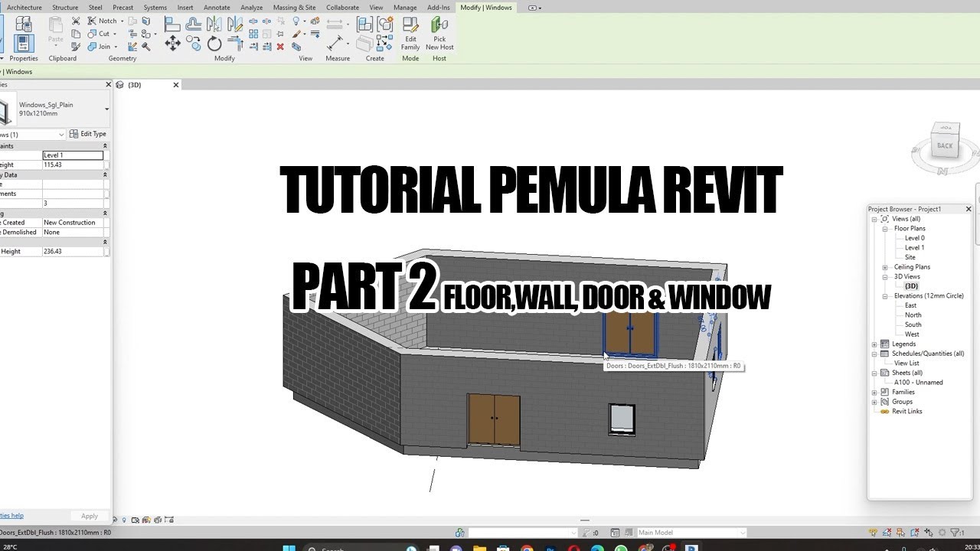Screen dimensions: 980x551
Task: Click the red Delete tool
Action: (x=280, y=47)
